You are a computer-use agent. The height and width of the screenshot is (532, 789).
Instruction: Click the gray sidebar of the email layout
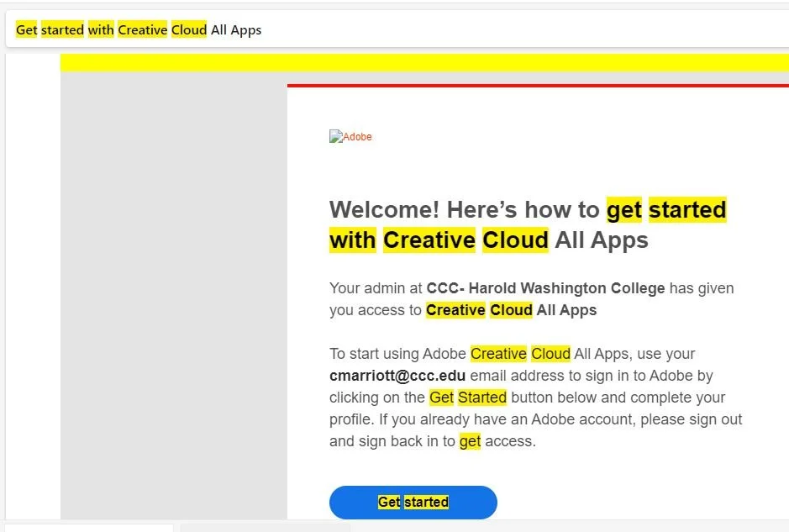click(x=172, y=294)
